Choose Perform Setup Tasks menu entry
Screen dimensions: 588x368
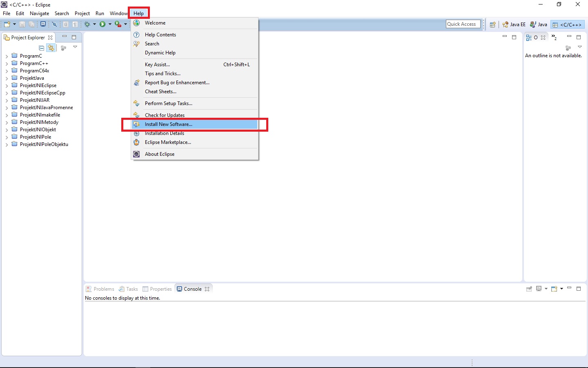coord(195,103)
